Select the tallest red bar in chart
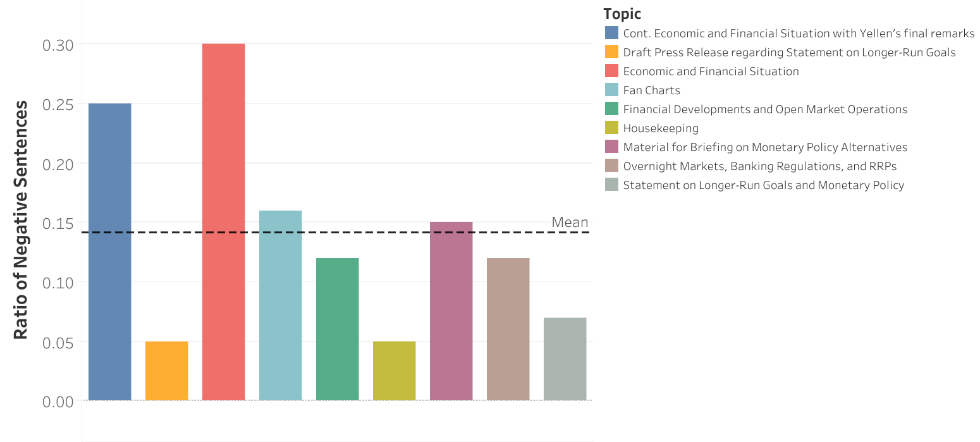 [x=223, y=221]
